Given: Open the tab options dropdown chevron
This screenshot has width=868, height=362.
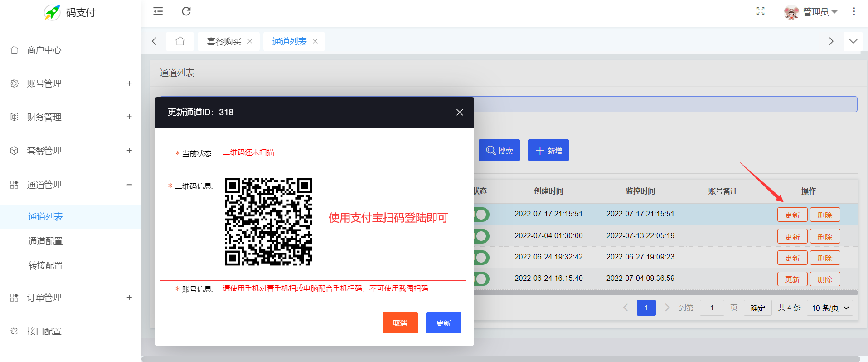Looking at the screenshot, I should click(853, 41).
